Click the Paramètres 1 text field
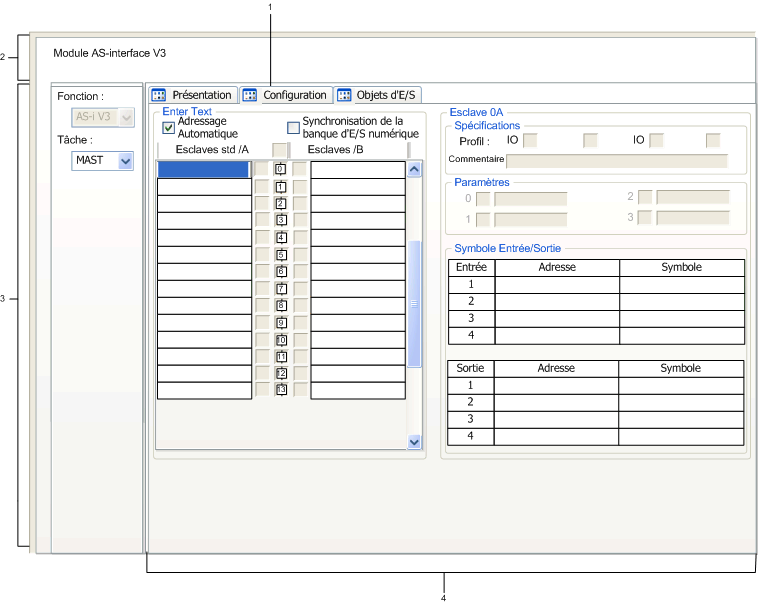Viewport: 759px width, 605px height. click(x=531, y=220)
